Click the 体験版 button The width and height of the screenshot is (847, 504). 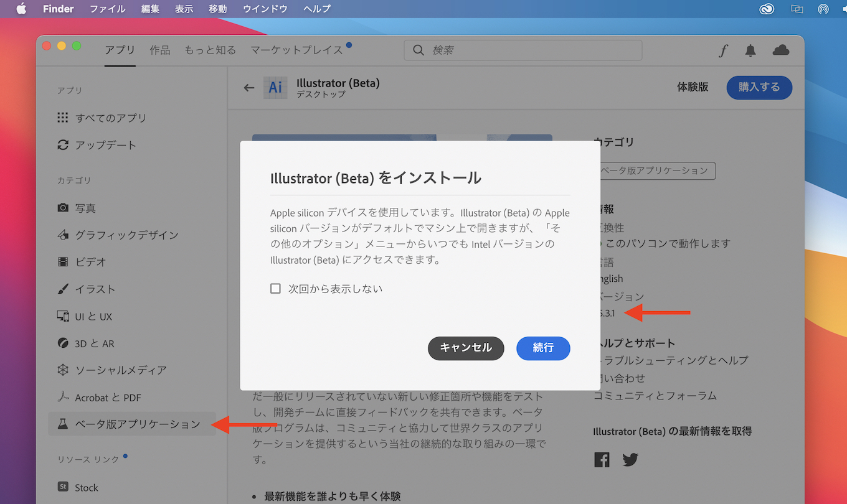point(693,87)
